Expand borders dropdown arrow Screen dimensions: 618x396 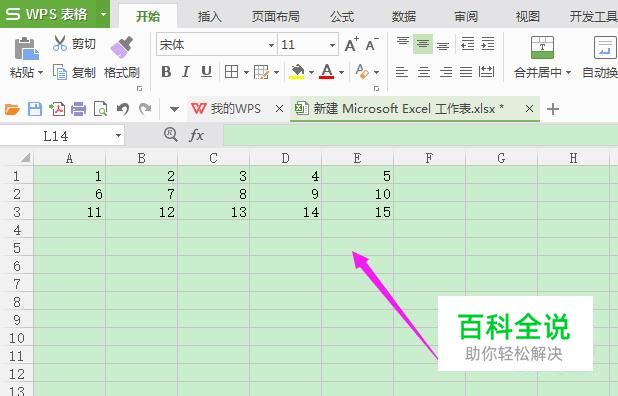246,73
